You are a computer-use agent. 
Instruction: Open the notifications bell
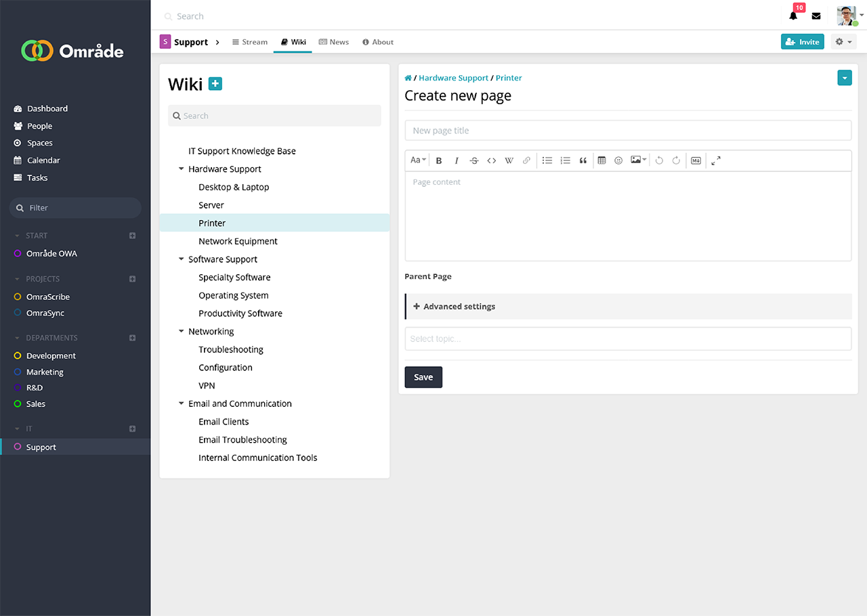[x=793, y=16]
